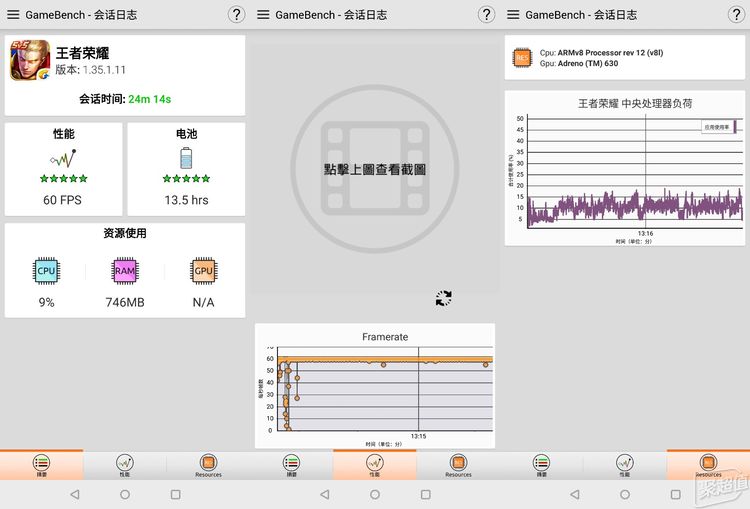Image resolution: width=750 pixels, height=509 pixels.
Task: Click the 13:15 marker on Framerate chart
Action: click(x=419, y=436)
